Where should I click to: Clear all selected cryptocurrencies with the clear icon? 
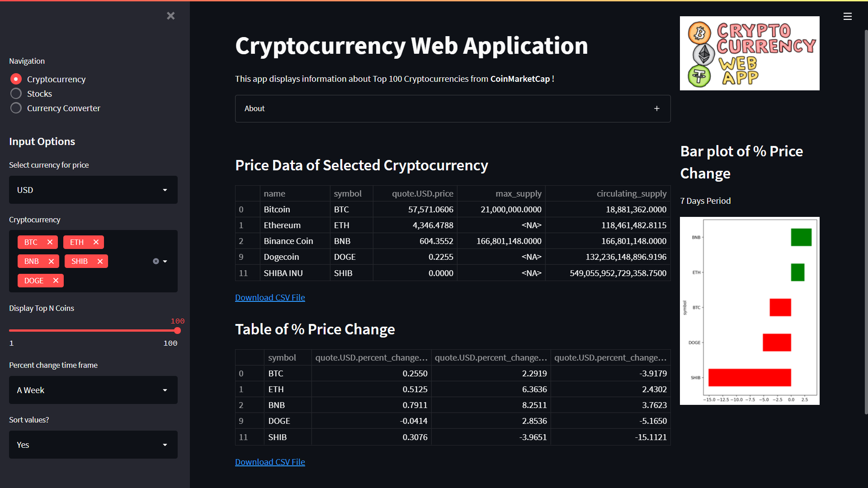156,261
